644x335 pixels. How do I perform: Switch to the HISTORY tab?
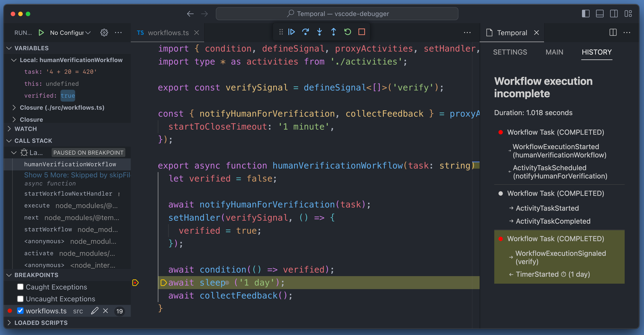coord(596,52)
